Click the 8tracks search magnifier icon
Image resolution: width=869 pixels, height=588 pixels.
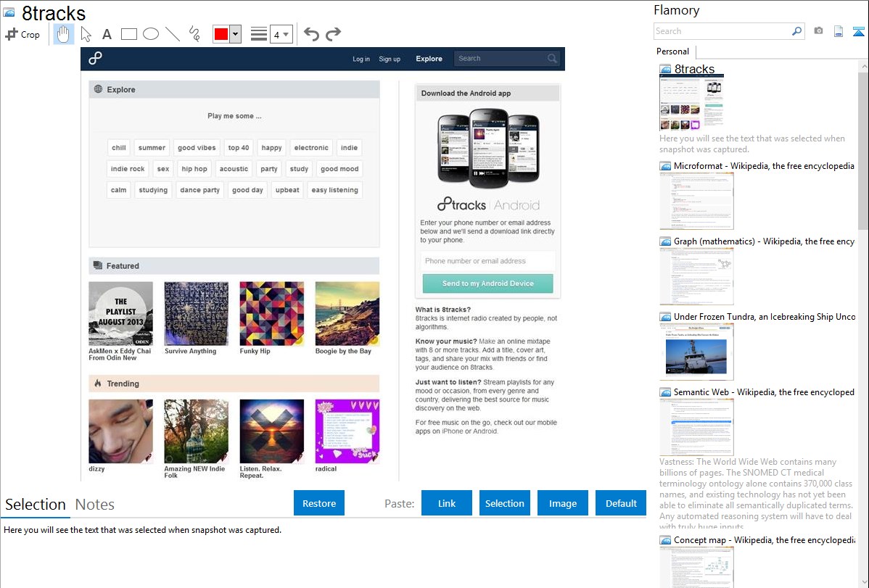(x=552, y=58)
